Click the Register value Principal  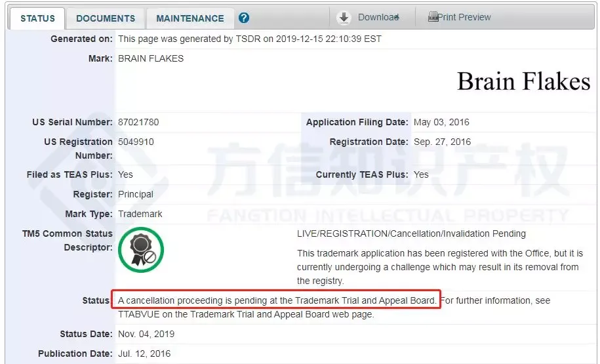[136, 194]
